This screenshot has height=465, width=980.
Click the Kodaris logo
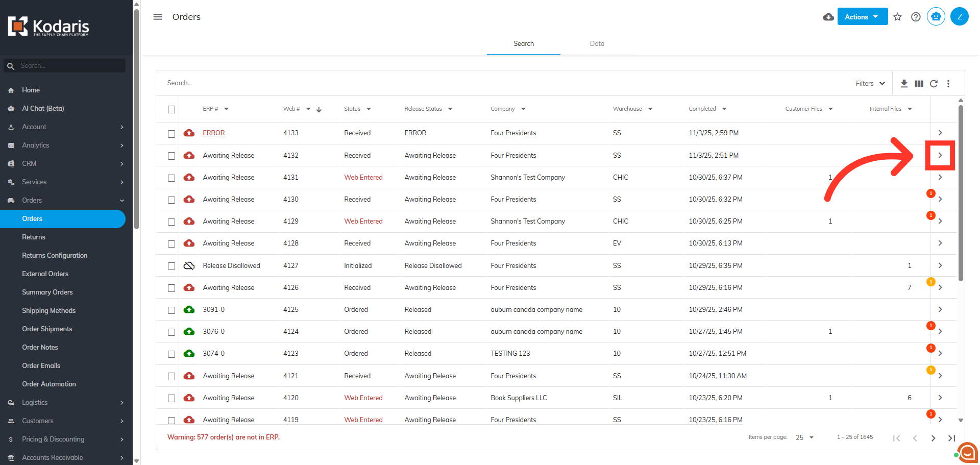click(48, 27)
